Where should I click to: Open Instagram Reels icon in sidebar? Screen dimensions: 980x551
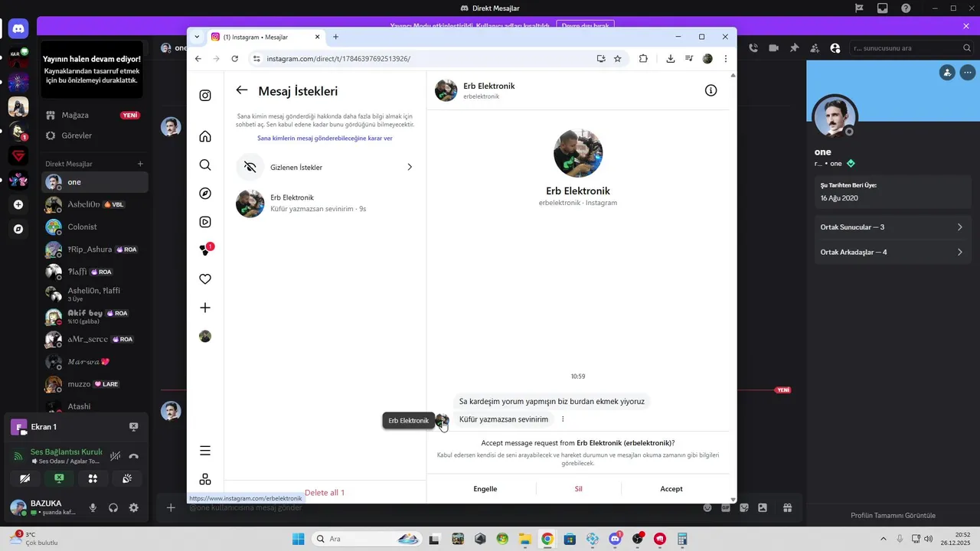pos(205,222)
